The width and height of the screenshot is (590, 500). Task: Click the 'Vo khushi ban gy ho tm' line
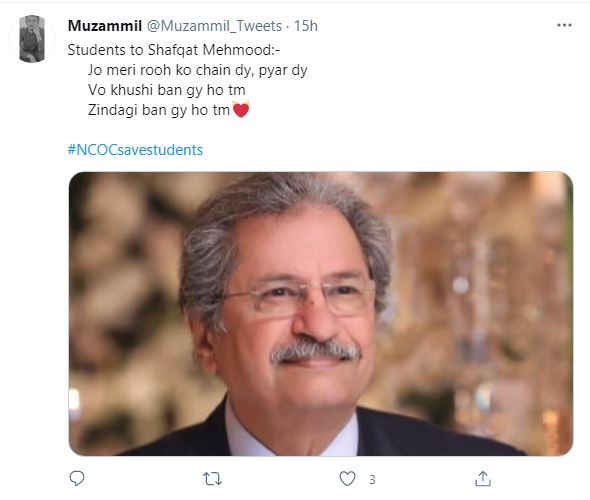click(x=167, y=90)
